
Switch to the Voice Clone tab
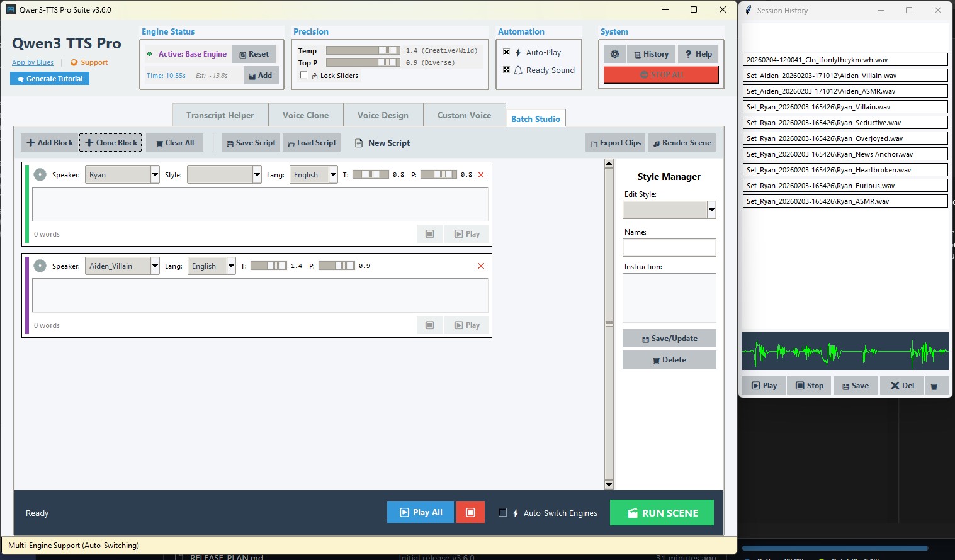[x=305, y=115]
